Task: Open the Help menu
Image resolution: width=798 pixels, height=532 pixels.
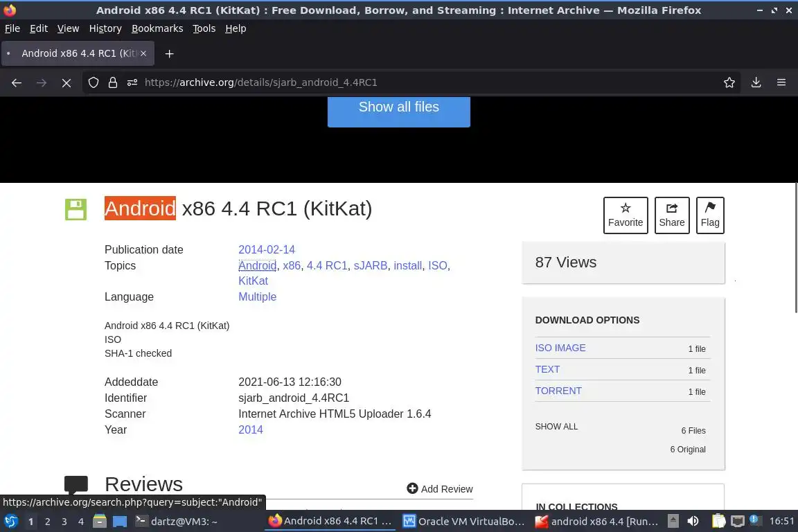Action: click(236, 28)
